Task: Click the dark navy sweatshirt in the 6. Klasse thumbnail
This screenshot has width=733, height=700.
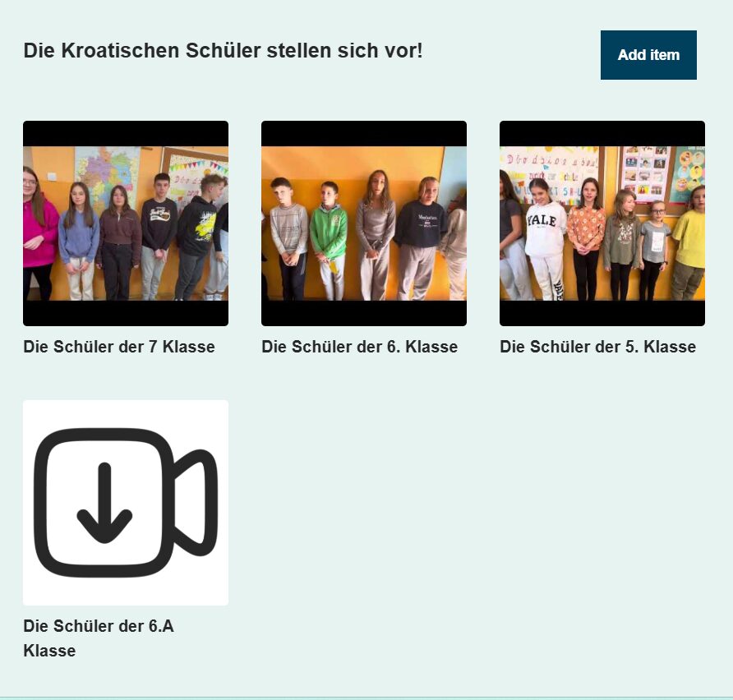Action: pos(422,223)
